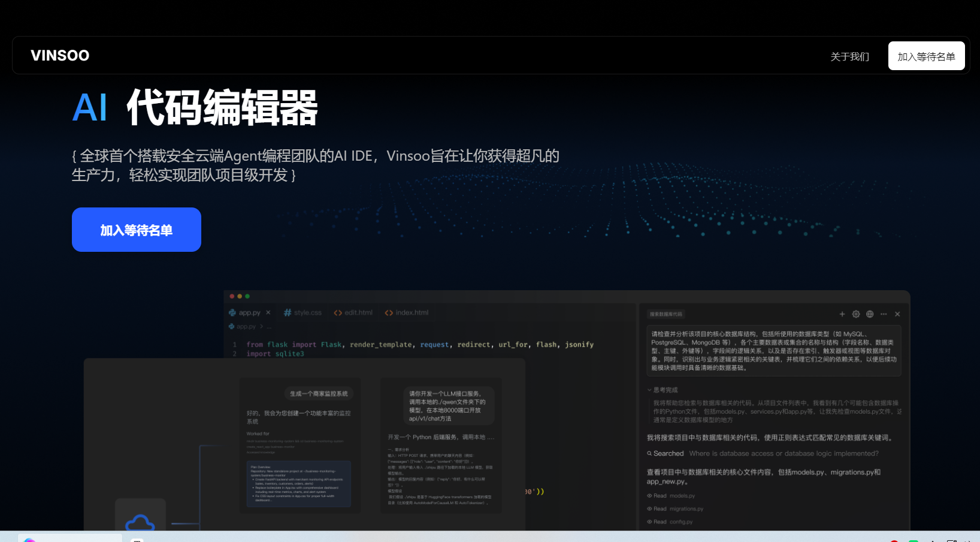
Task: Click the yellow dot in the IDE window
Action: [240, 296]
